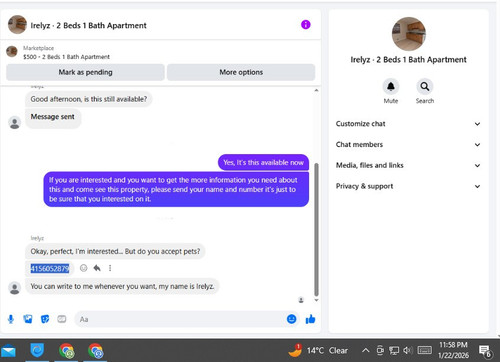The height and width of the screenshot is (362, 500).
Task: Click Mark as pending button
Action: click(x=85, y=72)
